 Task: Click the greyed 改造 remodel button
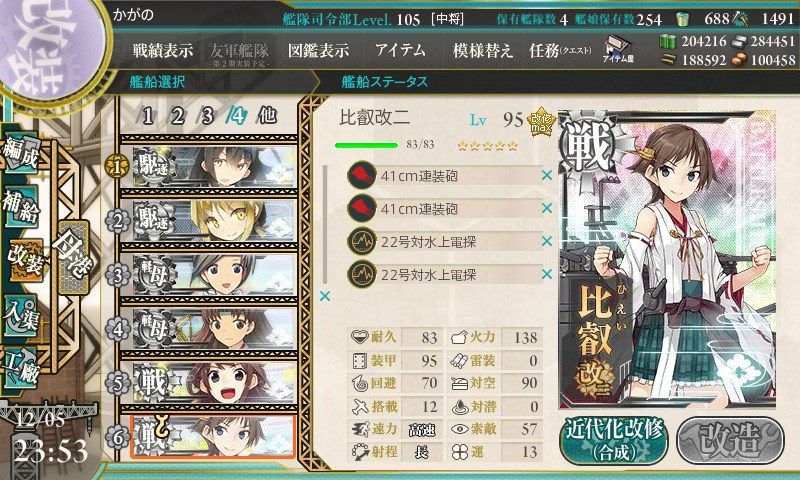click(731, 440)
